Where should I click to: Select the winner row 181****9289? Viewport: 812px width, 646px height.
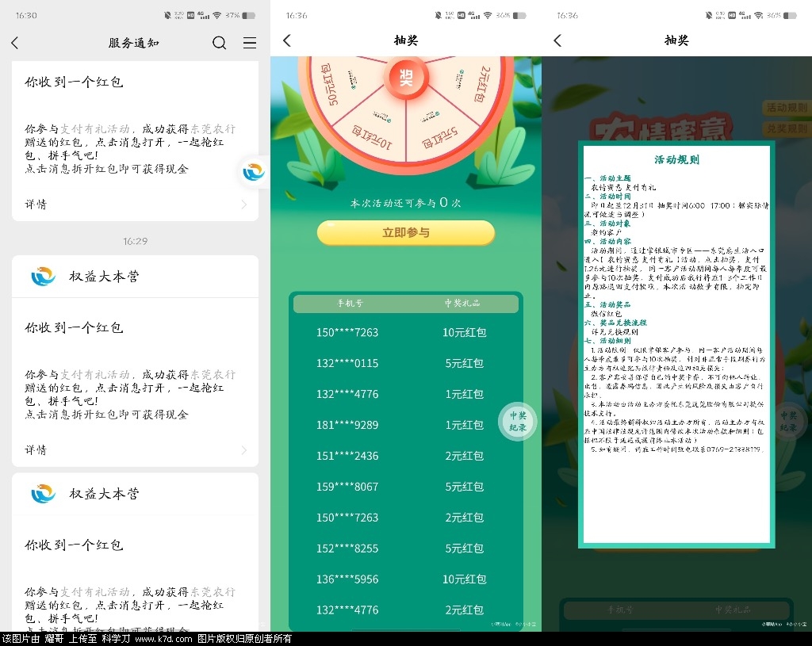coord(406,425)
